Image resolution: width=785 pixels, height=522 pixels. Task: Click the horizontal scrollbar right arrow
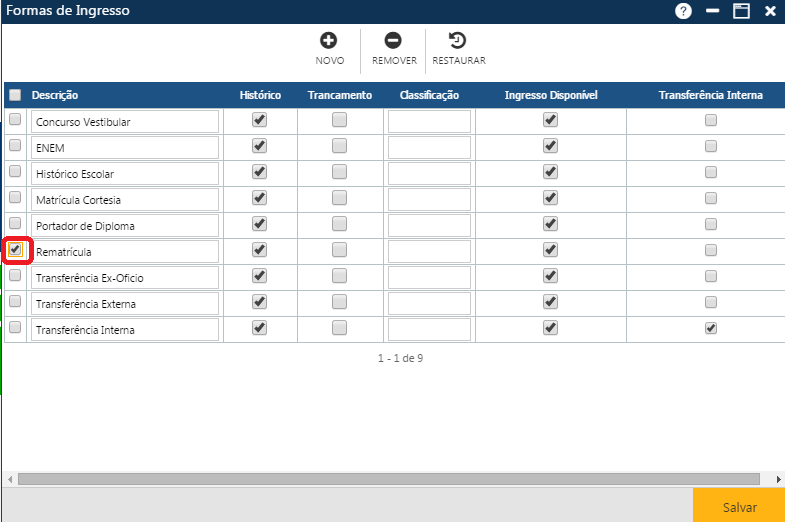click(778, 479)
